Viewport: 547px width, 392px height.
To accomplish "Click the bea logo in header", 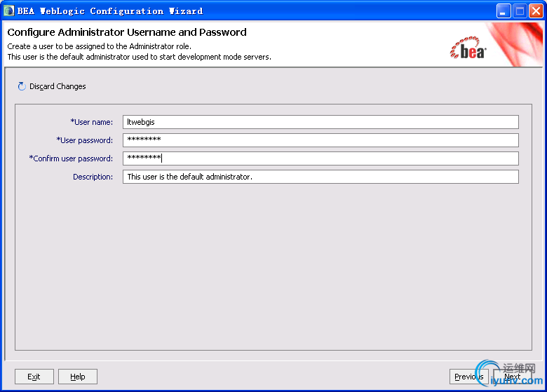I will (x=468, y=48).
